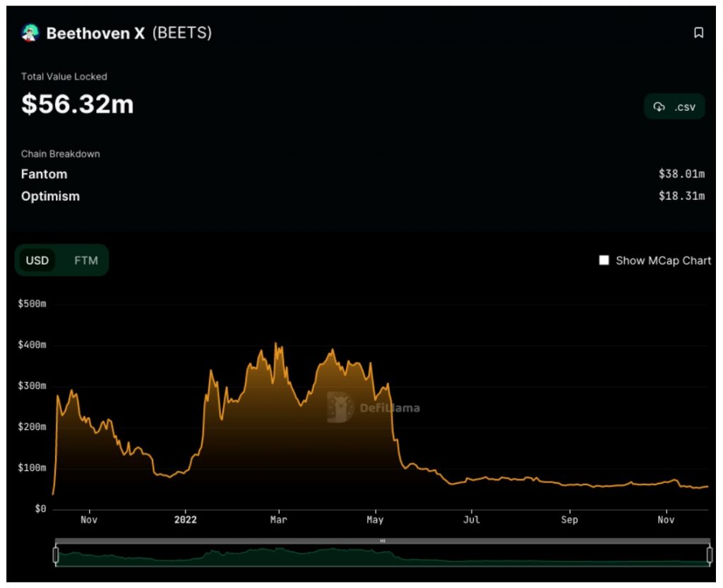Click the mini overview chart in range selector

click(382, 557)
